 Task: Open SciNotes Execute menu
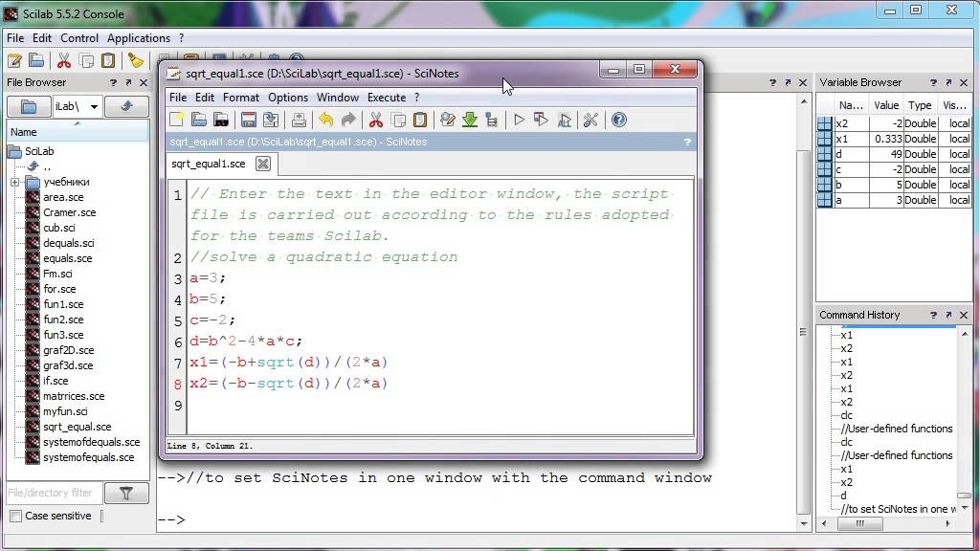[387, 98]
